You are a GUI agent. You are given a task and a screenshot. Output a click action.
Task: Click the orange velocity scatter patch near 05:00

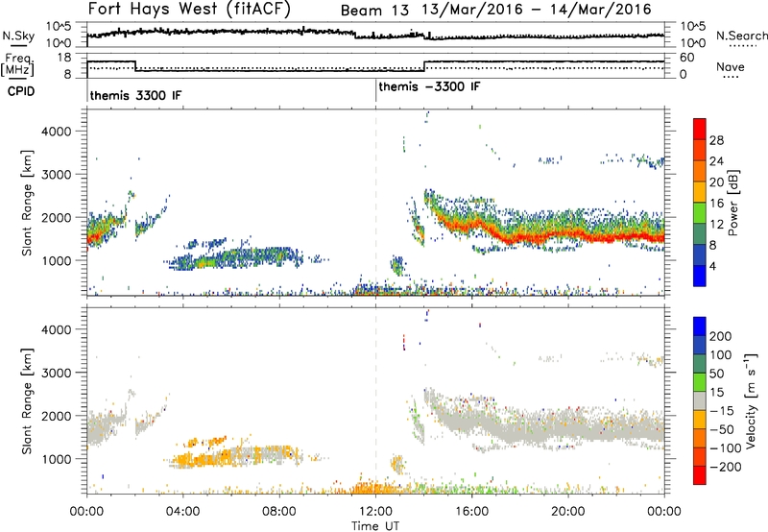click(205, 459)
